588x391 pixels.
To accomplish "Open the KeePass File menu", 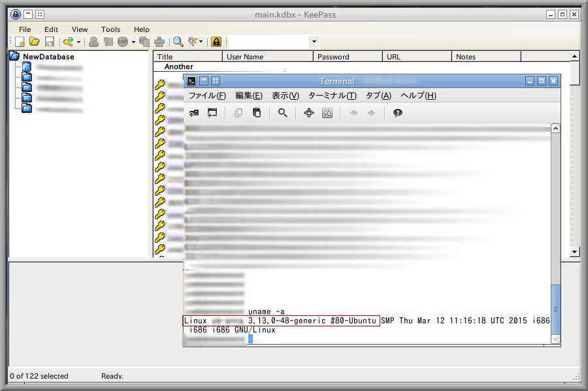I will 25,29.
